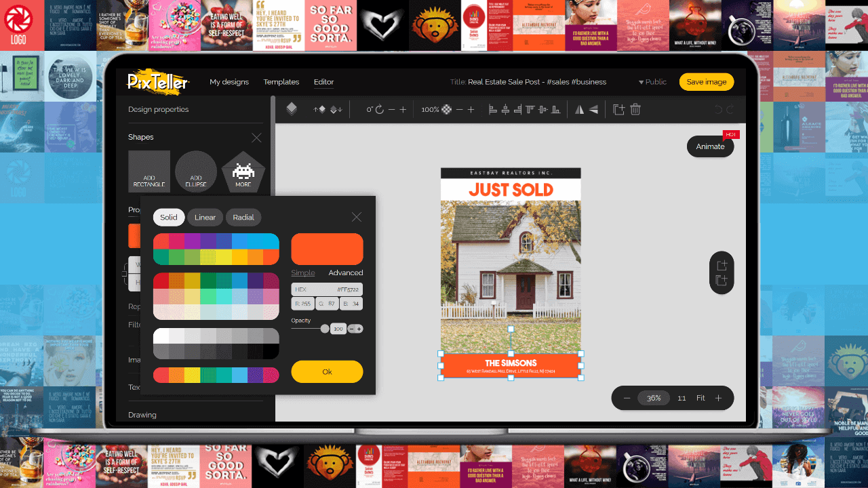Switch to Simple color mode
868x488 pixels.
[303, 272]
